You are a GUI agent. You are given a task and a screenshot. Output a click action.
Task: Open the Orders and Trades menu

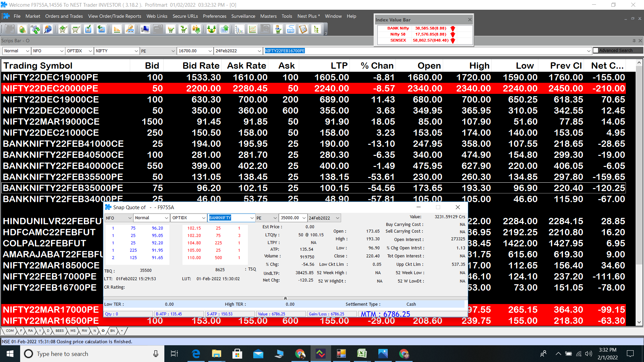(x=64, y=16)
